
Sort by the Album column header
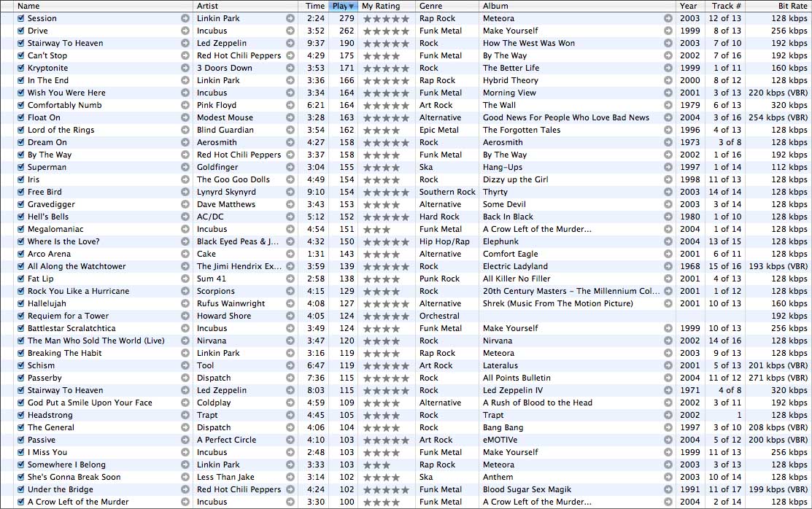[578, 6]
